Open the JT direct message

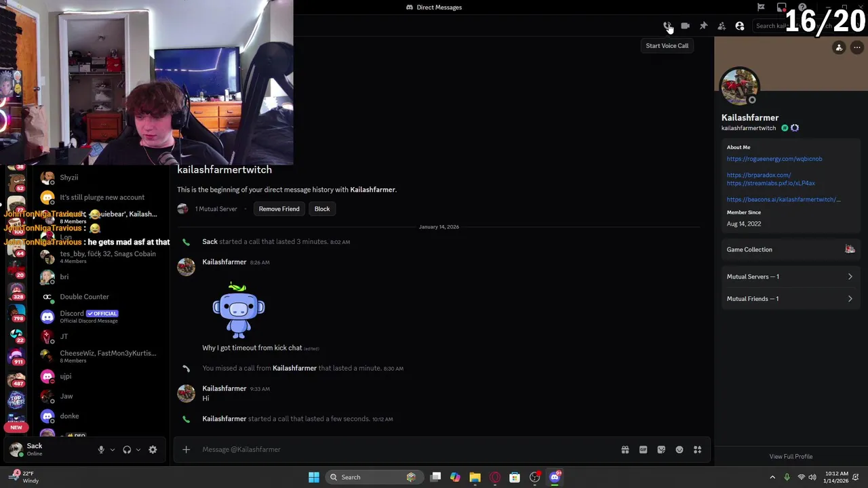(100, 336)
